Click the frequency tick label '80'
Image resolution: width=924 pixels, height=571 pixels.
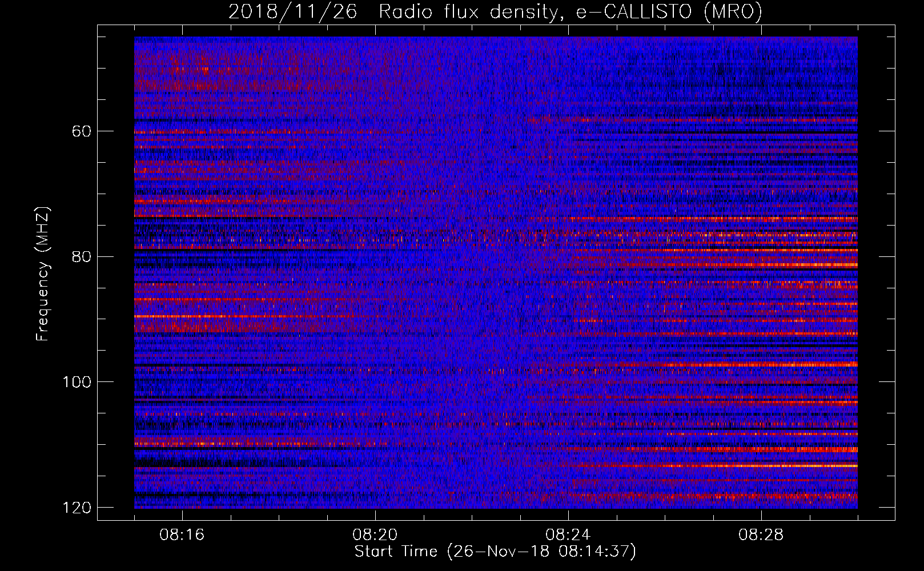(82, 256)
